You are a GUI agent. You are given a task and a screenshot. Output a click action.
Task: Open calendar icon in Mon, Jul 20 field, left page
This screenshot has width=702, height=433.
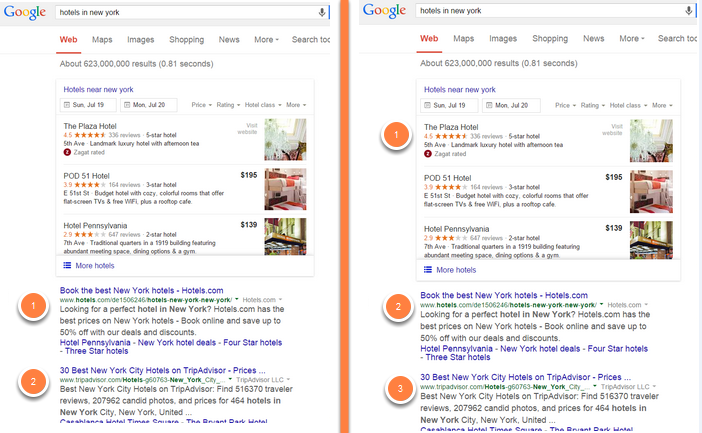pos(127,105)
